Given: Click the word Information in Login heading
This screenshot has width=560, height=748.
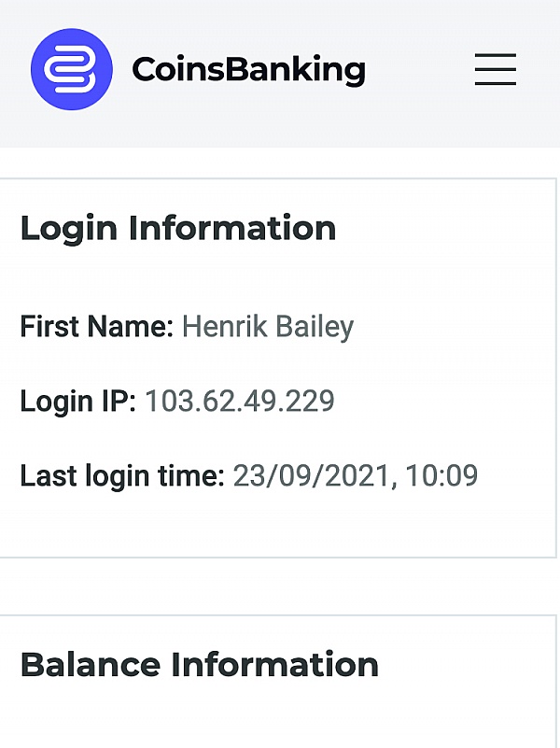Looking at the screenshot, I should [x=232, y=228].
